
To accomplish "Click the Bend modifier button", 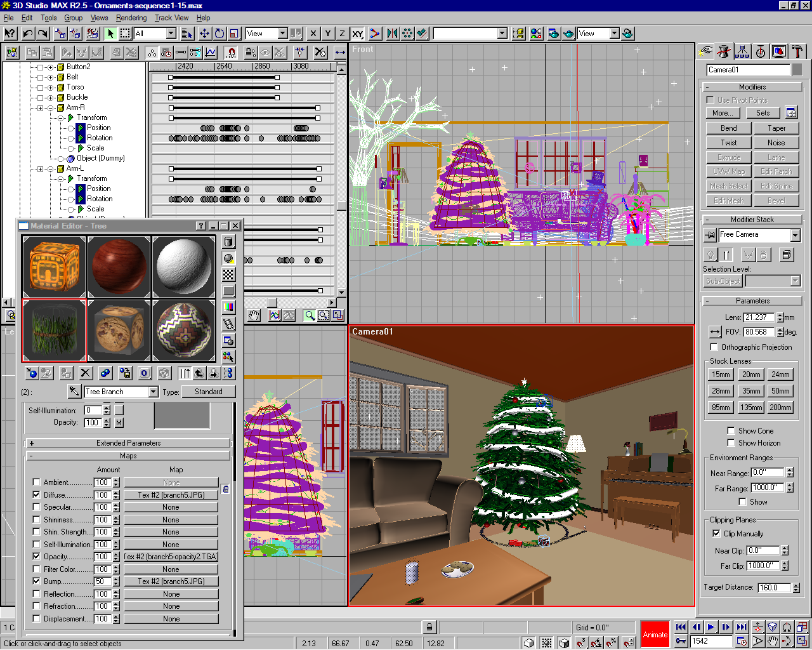I will [729, 128].
